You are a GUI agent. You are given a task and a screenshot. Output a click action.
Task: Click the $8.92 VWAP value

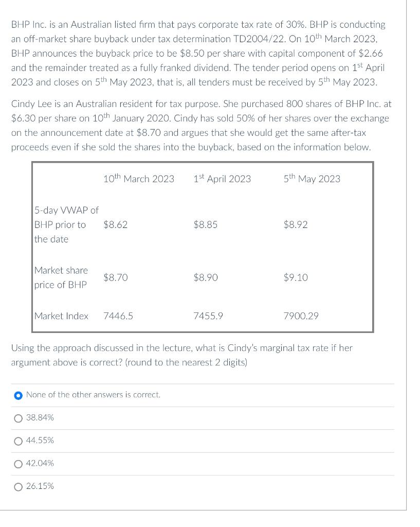click(296, 224)
